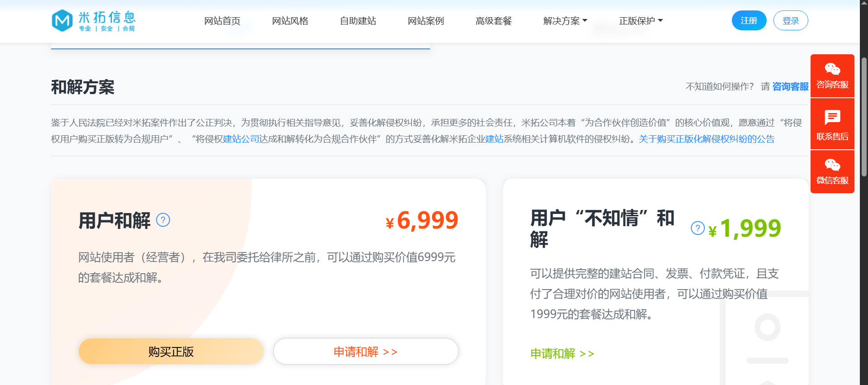Click the 咨询客服 WeChat icon in sidebar
The height and width of the screenshot is (385, 868).
click(832, 69)
